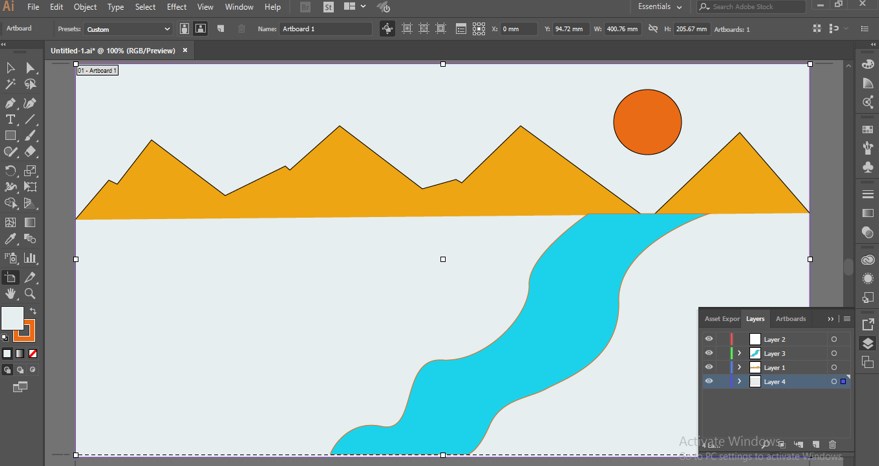Set artboard to Landscape orientation
879x466 pixels.
(x=200, y=29)
